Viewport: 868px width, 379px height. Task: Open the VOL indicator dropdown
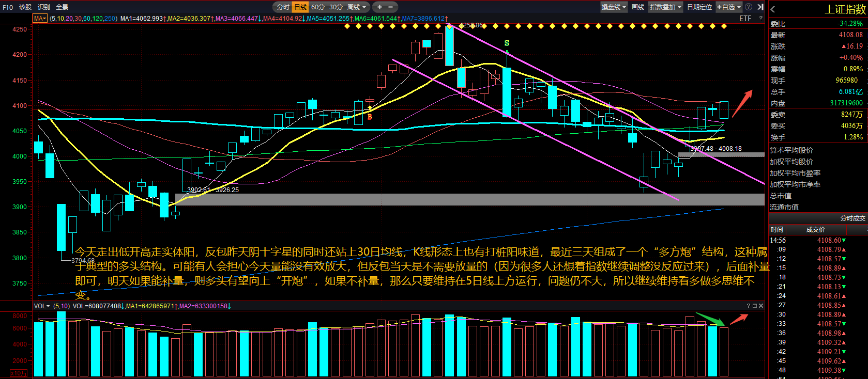(x=42, y=306)
